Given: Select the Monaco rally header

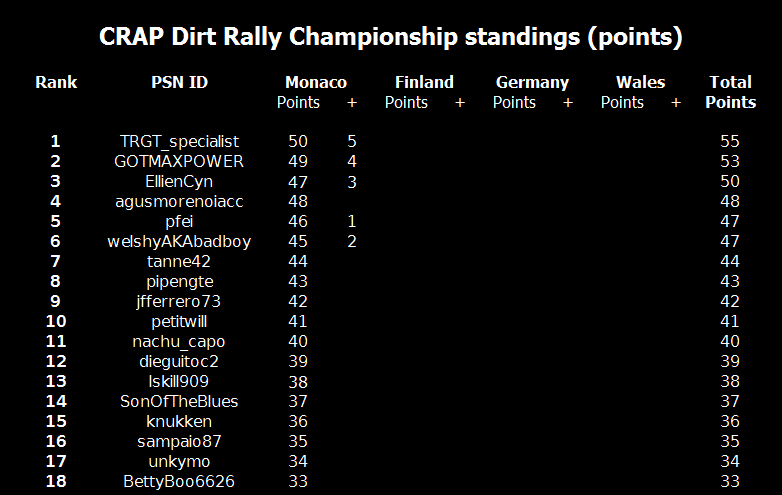Looking at the screenshot, I should click(x=316, y=82).
